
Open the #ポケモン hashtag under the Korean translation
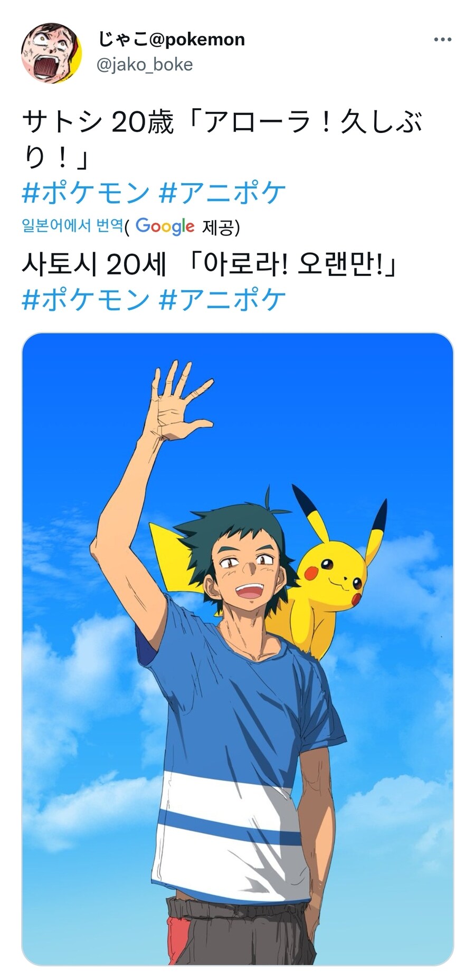86,300
